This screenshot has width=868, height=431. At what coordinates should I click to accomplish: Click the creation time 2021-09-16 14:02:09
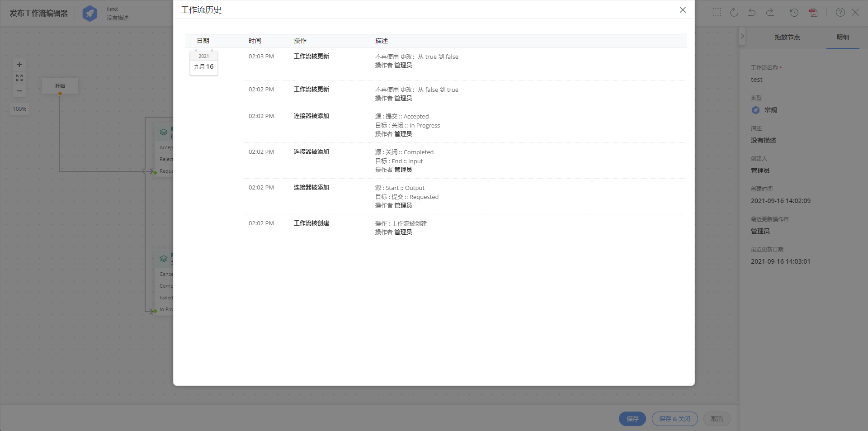(x=781, y=201)
